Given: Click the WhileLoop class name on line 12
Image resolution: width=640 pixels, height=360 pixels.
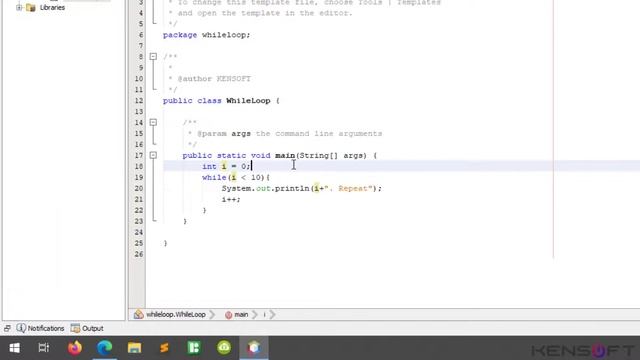Looking at the screenshot, I should (248, 100).
